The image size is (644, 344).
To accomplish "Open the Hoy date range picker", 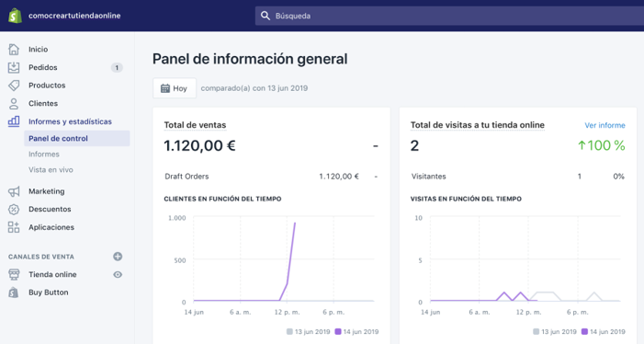I will [x=175, y=88].
